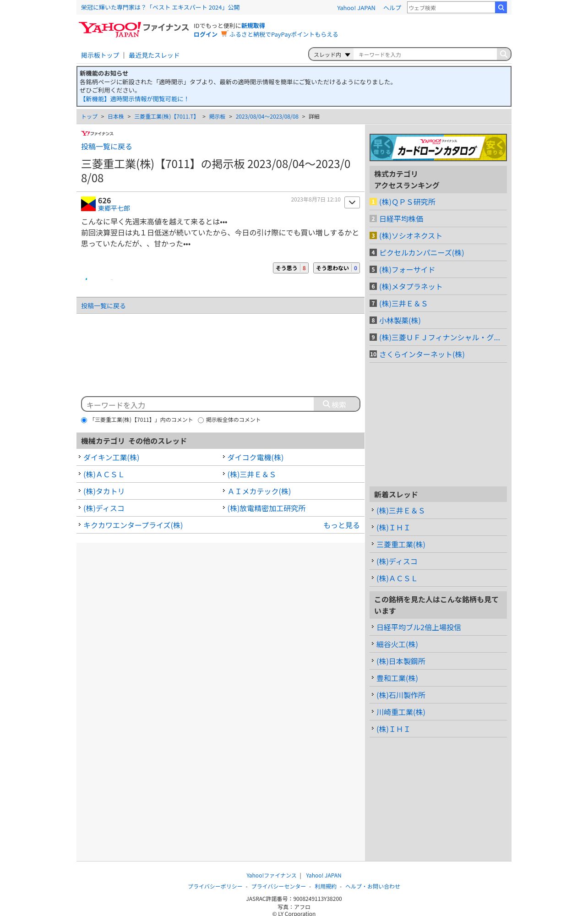Screen dimensions: 588x916
Task: Open (株)ＩＨＩ under 新着スレッド
Action: point(393,528)
